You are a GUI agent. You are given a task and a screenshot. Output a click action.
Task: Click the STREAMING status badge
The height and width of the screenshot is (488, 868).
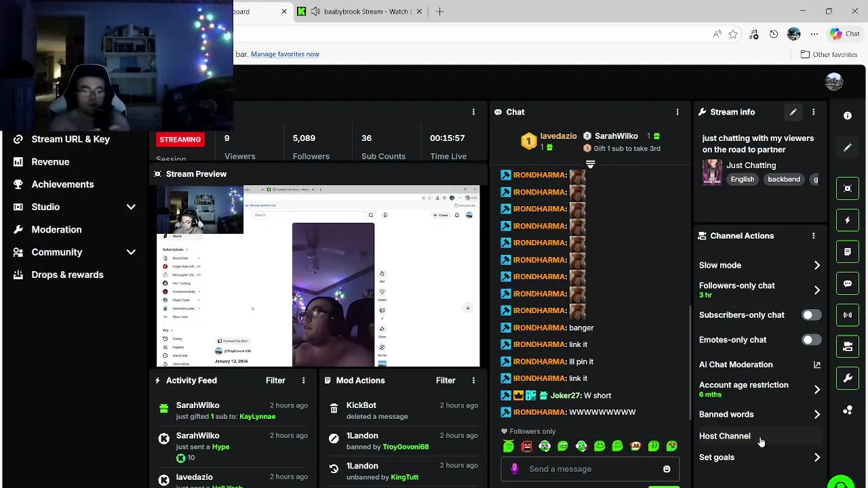coord(180,140)
